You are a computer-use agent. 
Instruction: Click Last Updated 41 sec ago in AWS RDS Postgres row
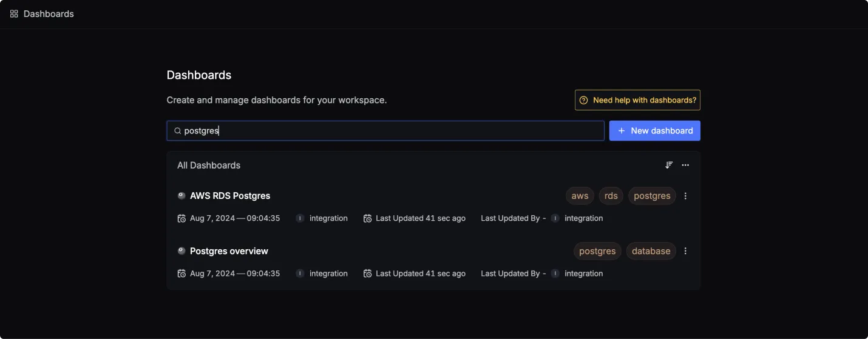click(x=421, y=218)
